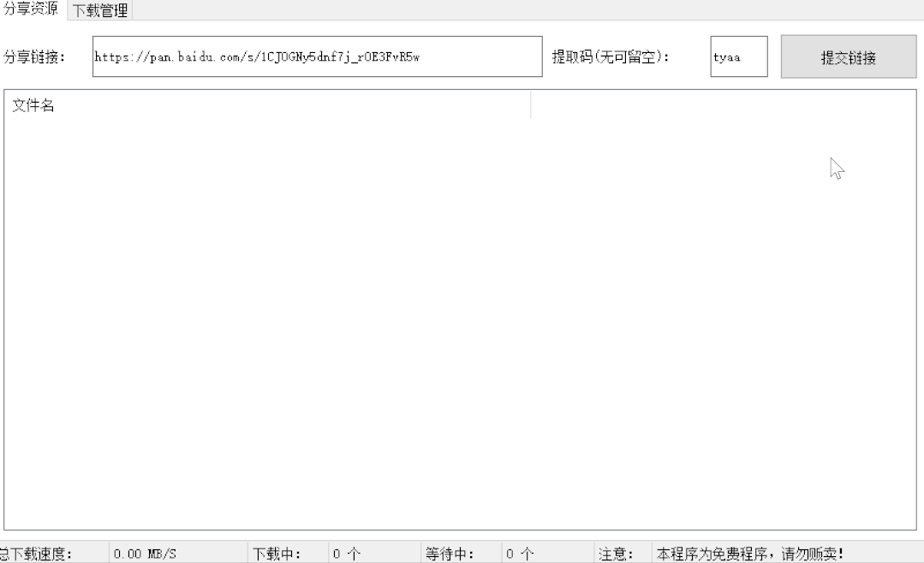The height and width of the screenshot is (563, 924).
Task: Click the 注意: status label
Action: 616,554
